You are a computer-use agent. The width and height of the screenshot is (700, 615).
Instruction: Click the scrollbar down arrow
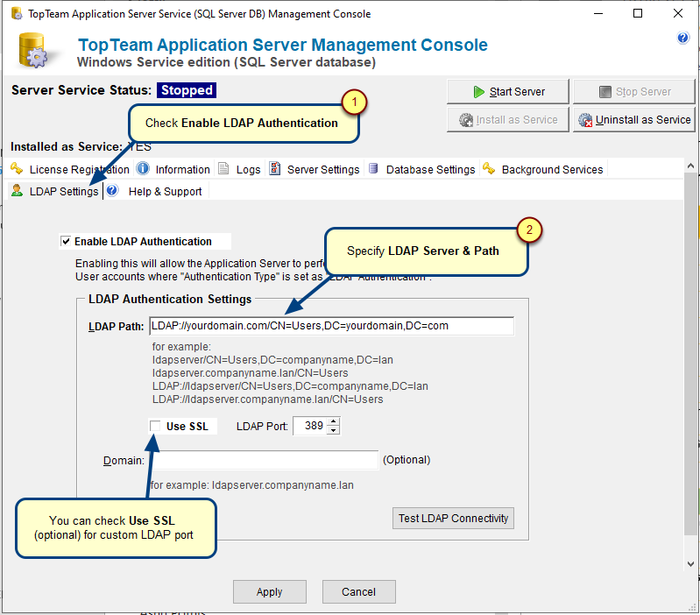[690, 563]
